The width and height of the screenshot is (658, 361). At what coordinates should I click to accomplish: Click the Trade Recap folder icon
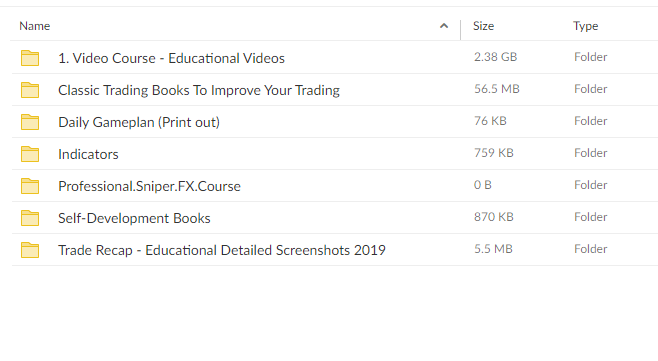pyautogui.click(x=30, y=250)
